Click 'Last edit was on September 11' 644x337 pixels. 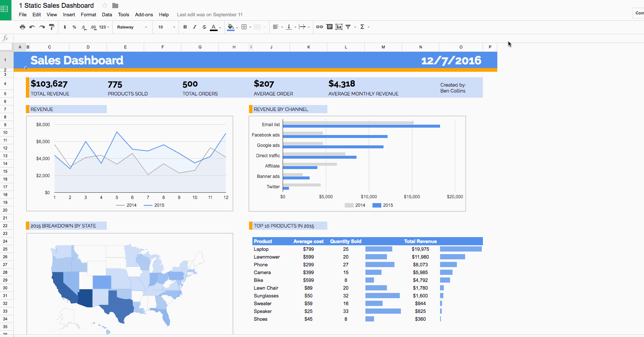pyautogui.click(x=209, y=15)
